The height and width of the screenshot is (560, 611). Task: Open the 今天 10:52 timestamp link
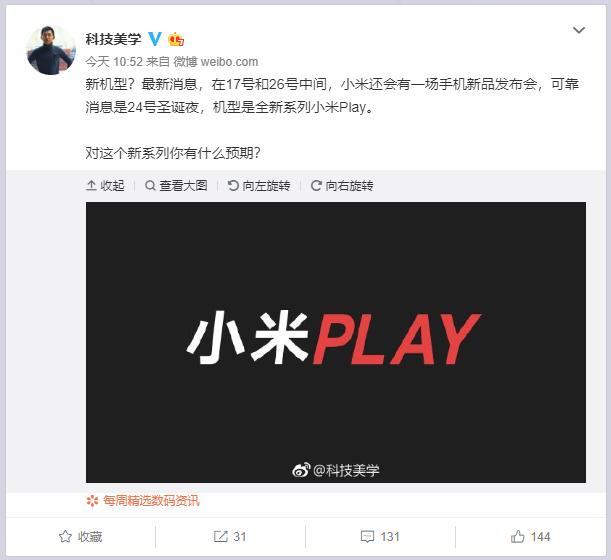(x=114, y=62)
